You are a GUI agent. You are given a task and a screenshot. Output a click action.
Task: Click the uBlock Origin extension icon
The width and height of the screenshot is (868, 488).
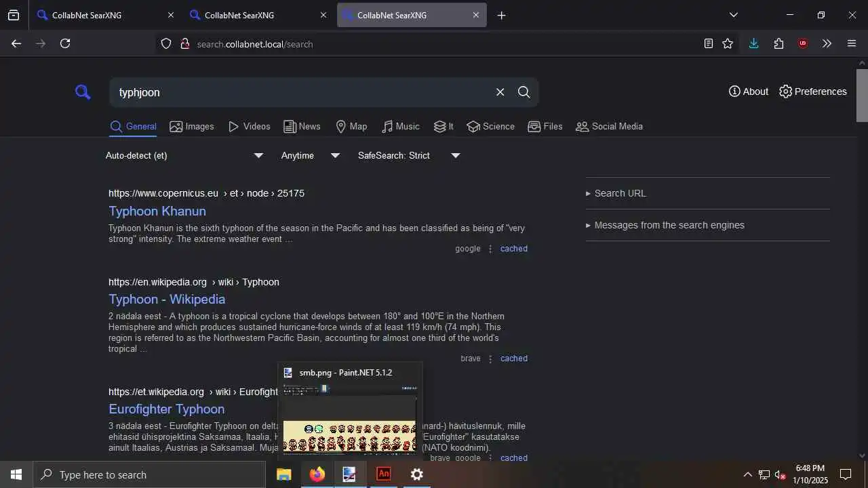coord(803,43)
